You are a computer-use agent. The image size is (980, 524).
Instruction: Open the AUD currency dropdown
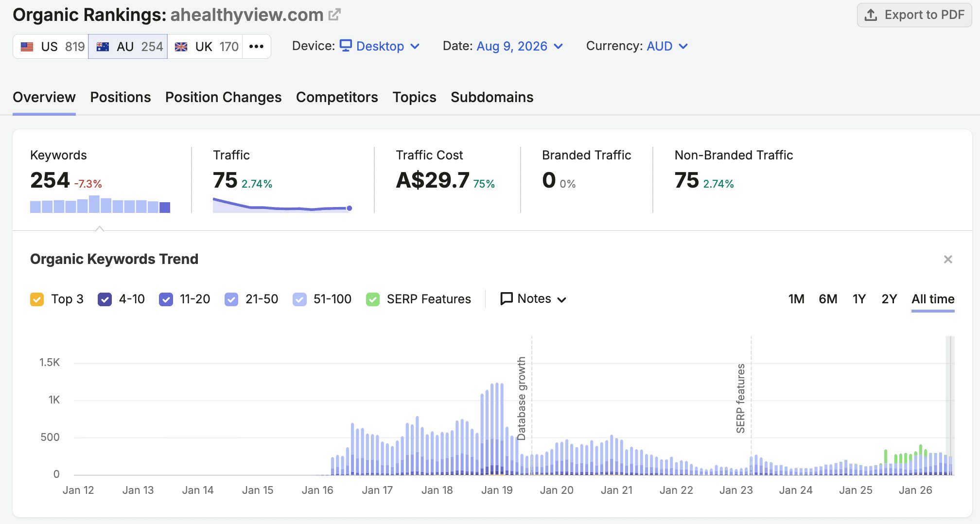[x=667, y=46]
